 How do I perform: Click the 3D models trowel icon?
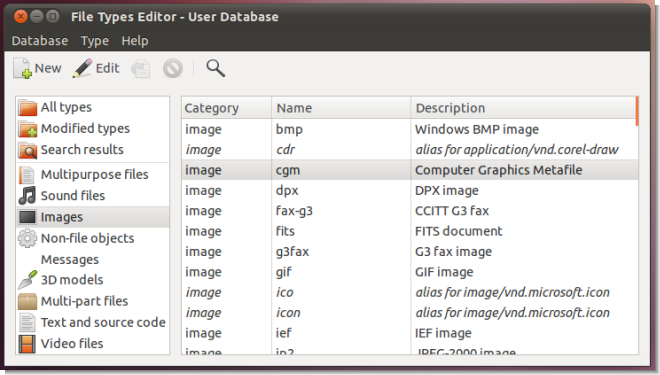pyautogui.click(x=27, y=280)
